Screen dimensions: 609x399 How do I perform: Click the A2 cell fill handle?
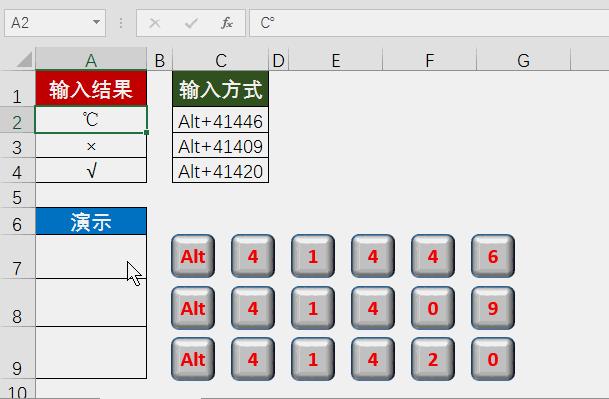pos(146,132)
